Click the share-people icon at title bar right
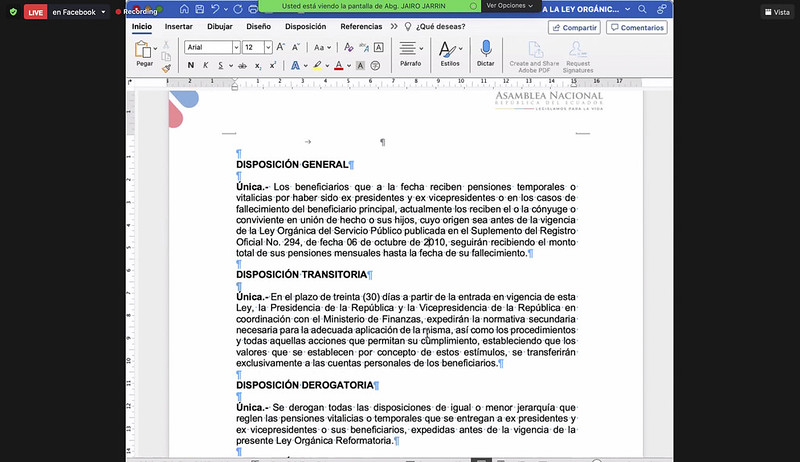The width and height of the screenshot is (800, 462). point(662,9)
